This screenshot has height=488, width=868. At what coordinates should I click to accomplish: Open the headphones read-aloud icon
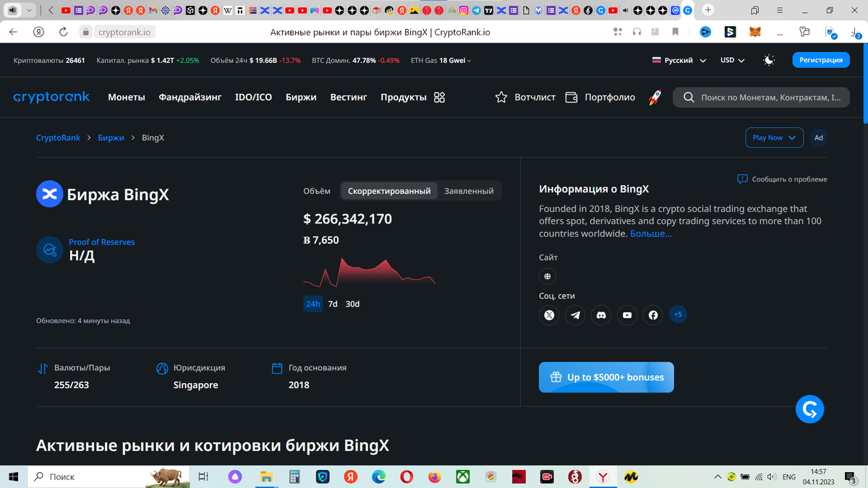(x=637, y=32)
